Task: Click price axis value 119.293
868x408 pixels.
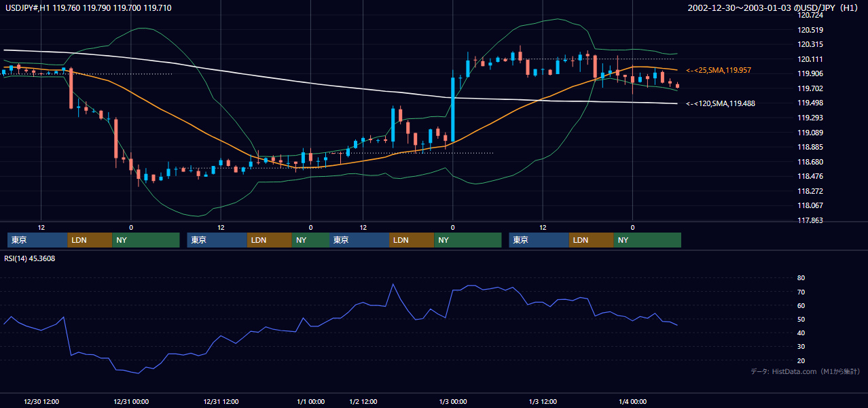Action: click(x=811, y=118)
